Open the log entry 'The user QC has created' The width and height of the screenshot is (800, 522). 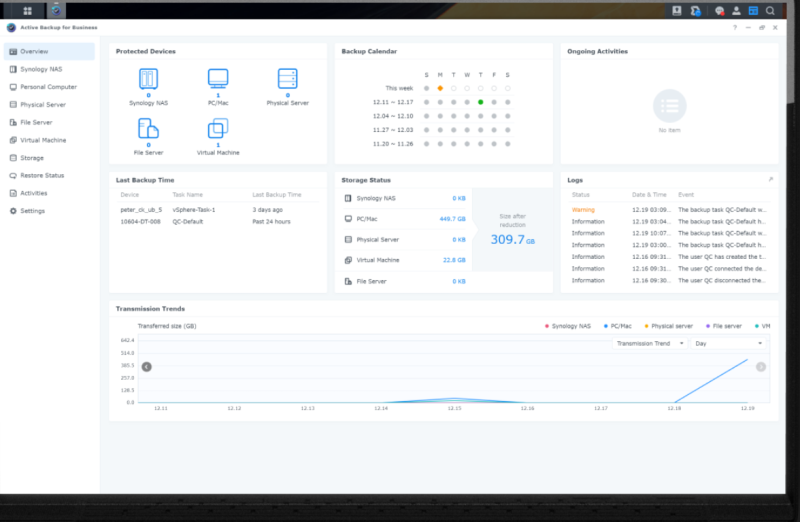pyautogui.click(x=669, y=257)
